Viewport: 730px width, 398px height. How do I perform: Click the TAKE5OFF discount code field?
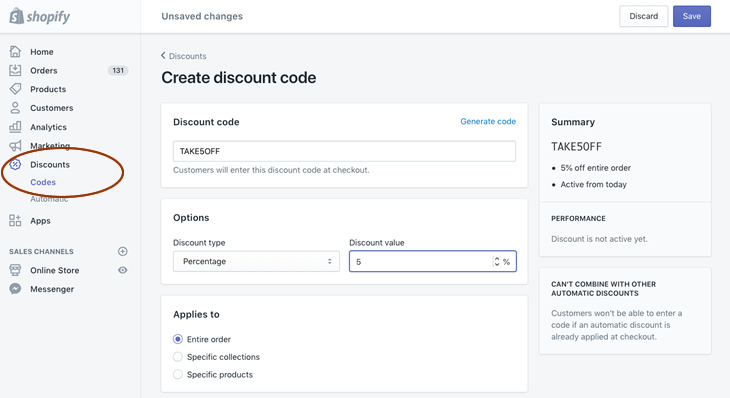(344, 151)
